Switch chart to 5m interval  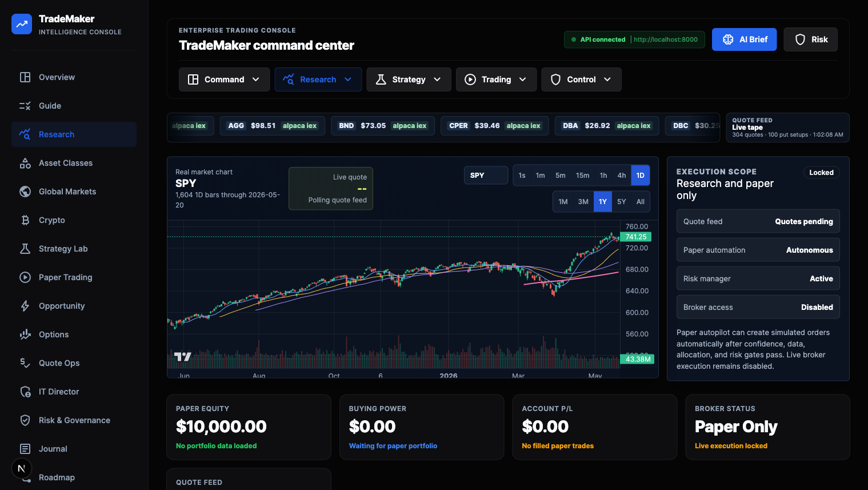561,176
